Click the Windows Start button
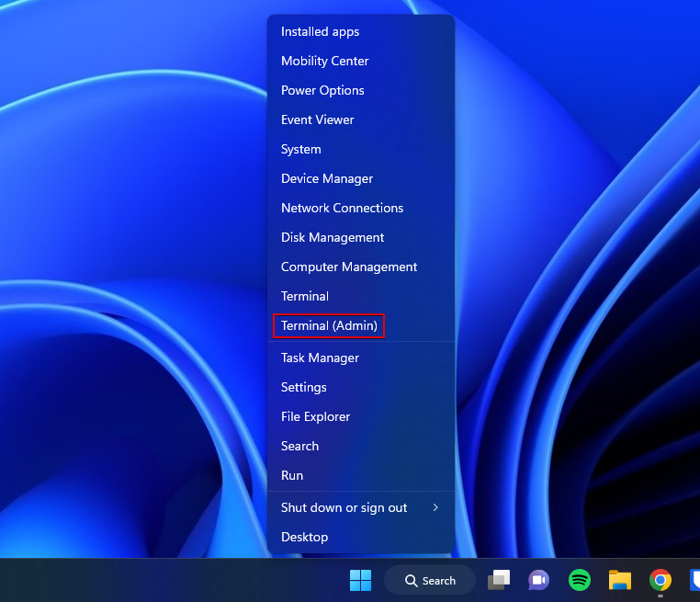 point(360,581)
